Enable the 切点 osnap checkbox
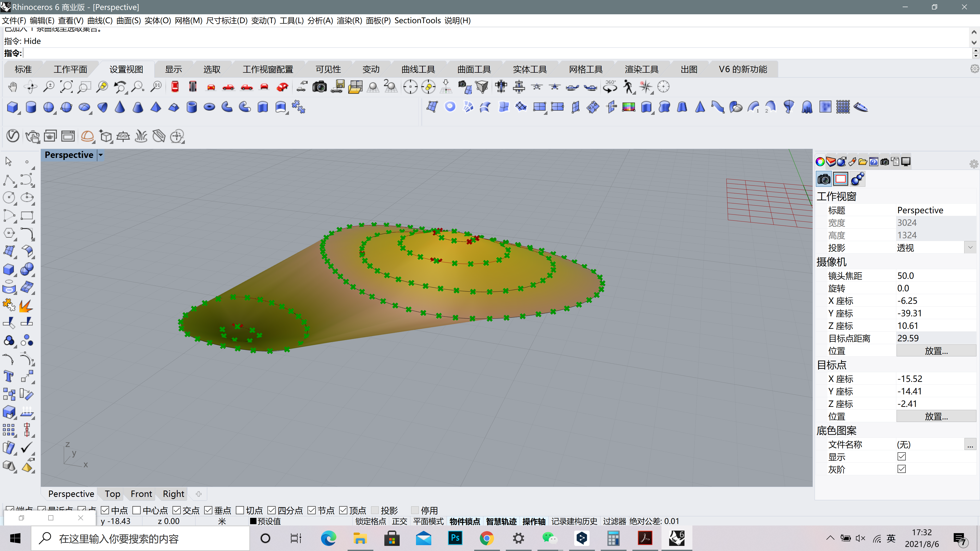 coord(240,510)
